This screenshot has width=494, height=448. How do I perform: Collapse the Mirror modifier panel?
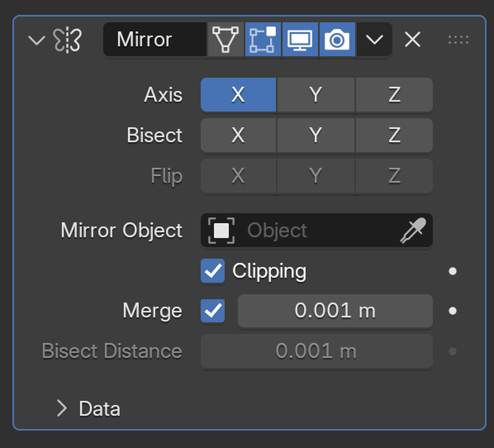pos(36,40)
